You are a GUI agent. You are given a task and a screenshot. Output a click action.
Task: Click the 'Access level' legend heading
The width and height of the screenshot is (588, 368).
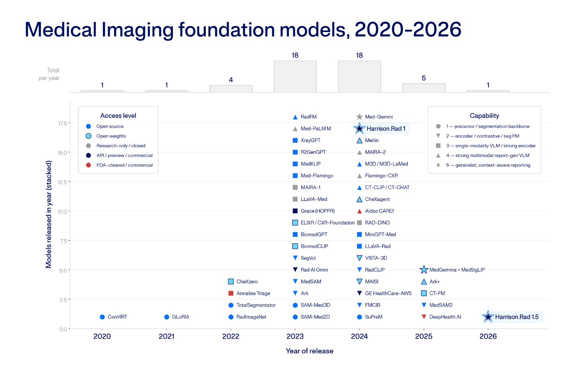[118, 116]
